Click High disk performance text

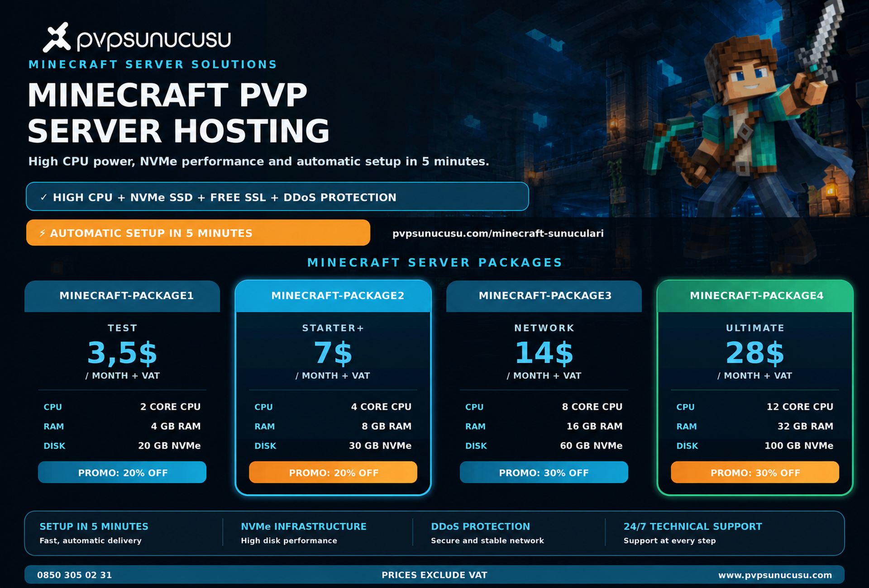(289, 541)
